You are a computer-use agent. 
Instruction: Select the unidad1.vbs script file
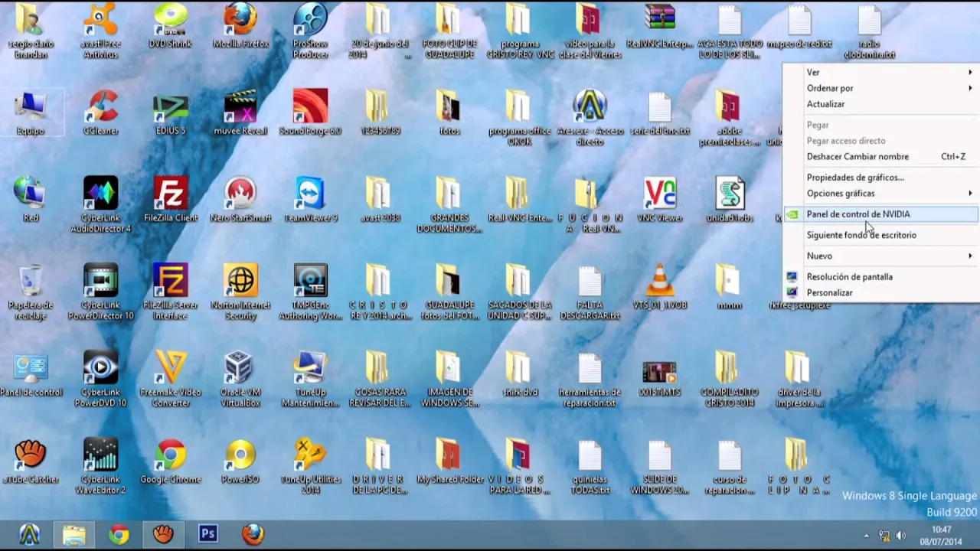point(730,200)
